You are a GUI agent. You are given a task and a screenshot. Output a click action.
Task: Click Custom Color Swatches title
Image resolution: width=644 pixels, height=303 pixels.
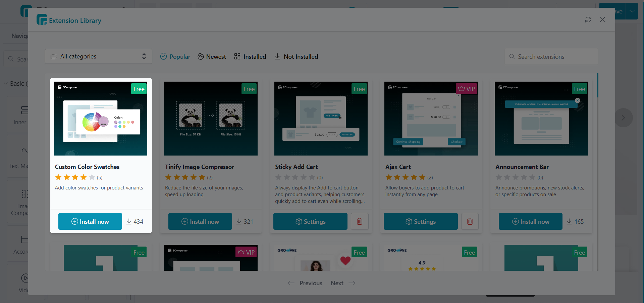(x=87, y=167)
